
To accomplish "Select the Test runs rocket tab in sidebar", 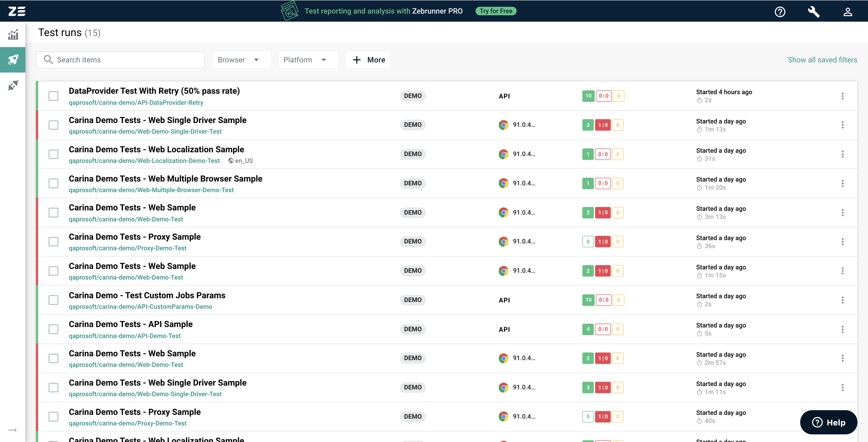I will 13,60.
